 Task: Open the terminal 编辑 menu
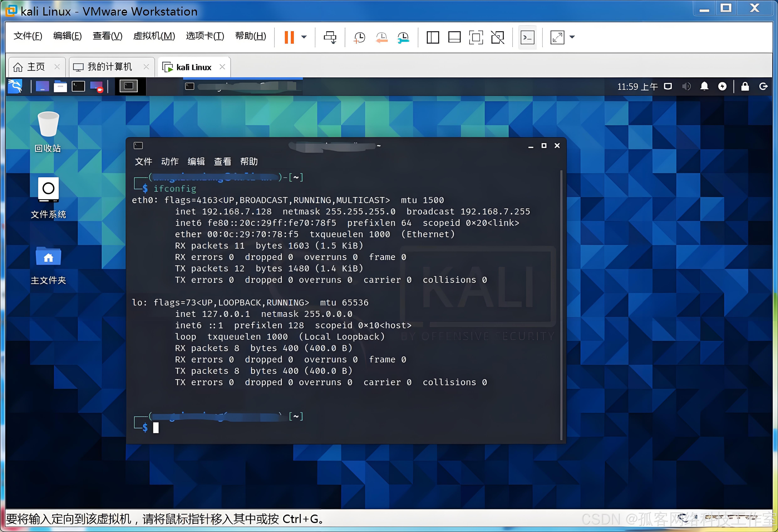click(196, 161)
